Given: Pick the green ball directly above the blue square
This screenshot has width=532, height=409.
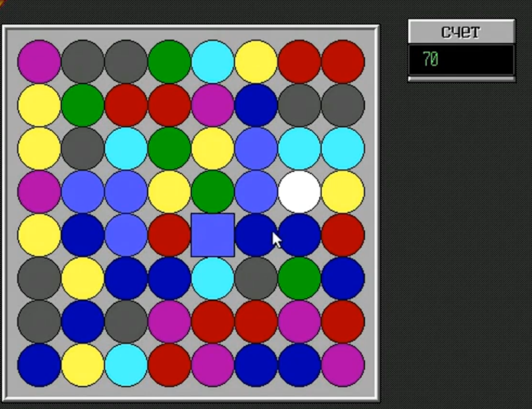Looking at the screenshot, I should coord(213,192).
